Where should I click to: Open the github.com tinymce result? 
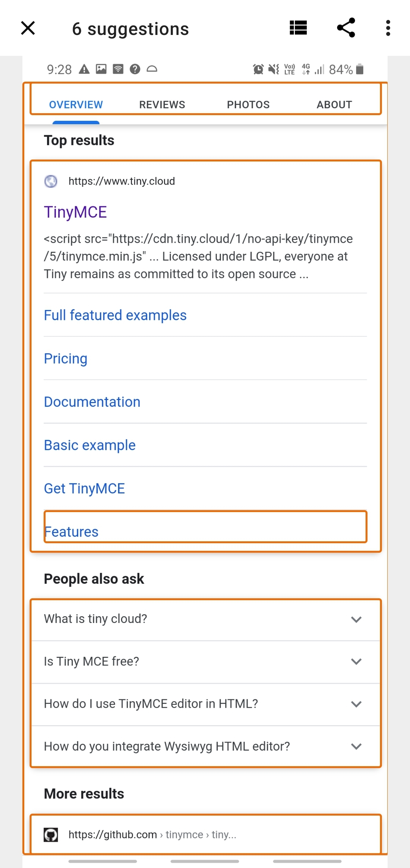(205, 835)
